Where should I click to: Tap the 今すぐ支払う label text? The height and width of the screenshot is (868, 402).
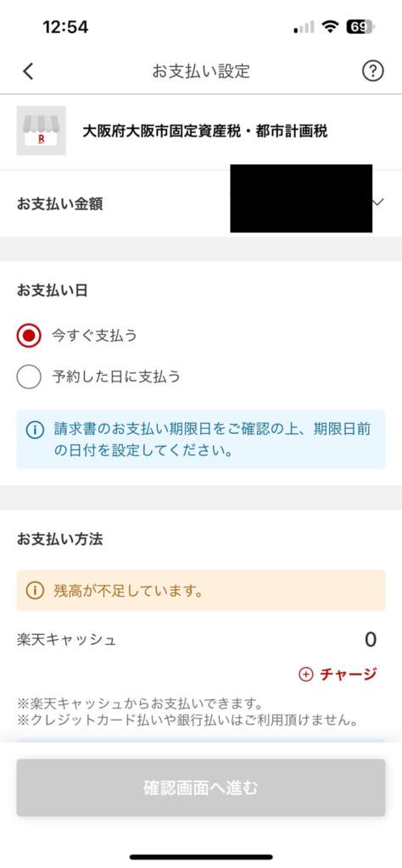tap(94, 336)
